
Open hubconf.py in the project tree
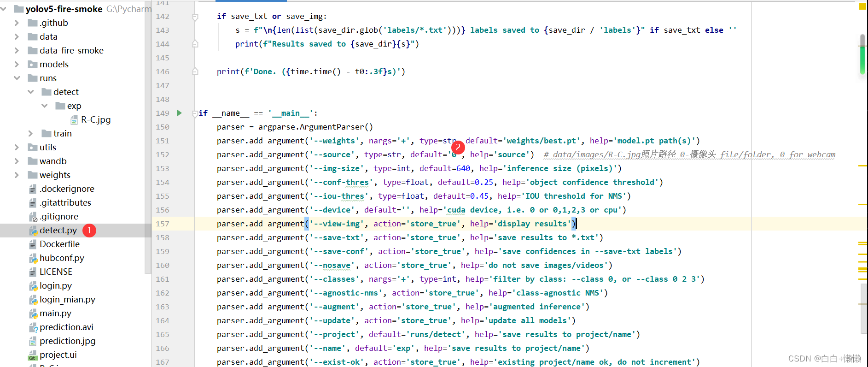point(62,258)
